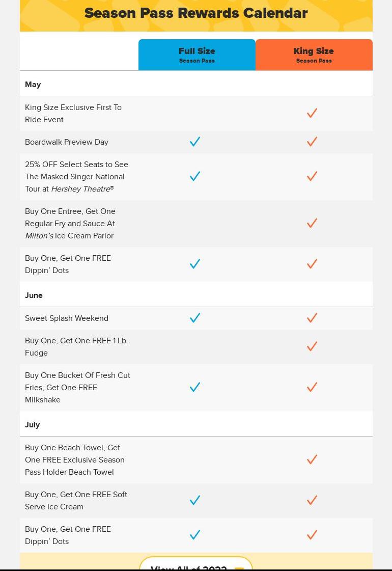Image resolution: width=392 pixels, height=571 pixels.
Task: Select the King Size Season Pass tab
Action: (x=314, y=55)
